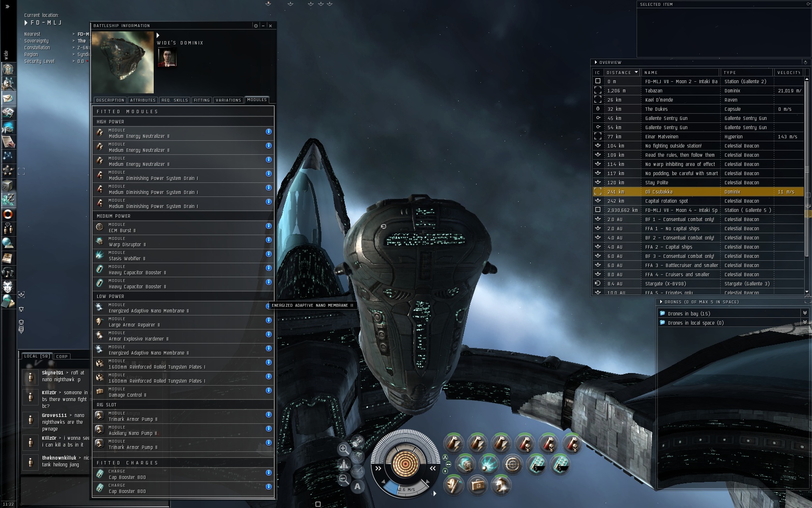The height and width of the screenshot is (508, 812).
Task: Collapse the Overview panel arrow
Action: coord(596,62)
